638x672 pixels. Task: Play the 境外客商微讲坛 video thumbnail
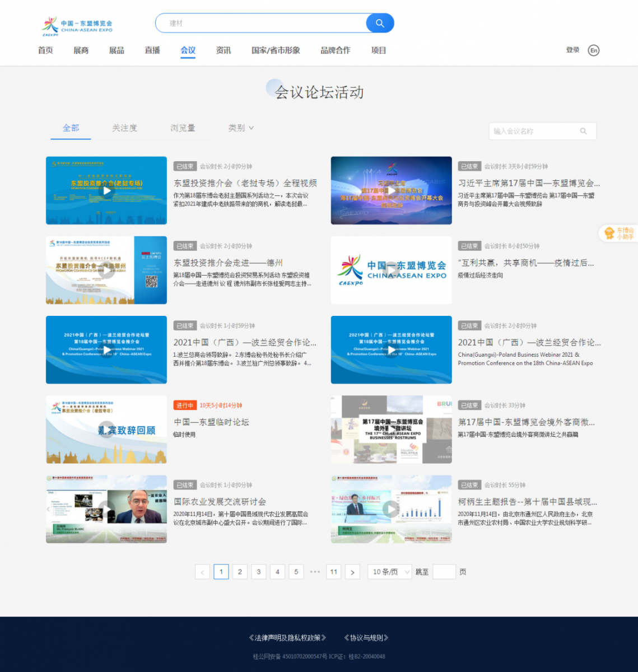[392, 430]
